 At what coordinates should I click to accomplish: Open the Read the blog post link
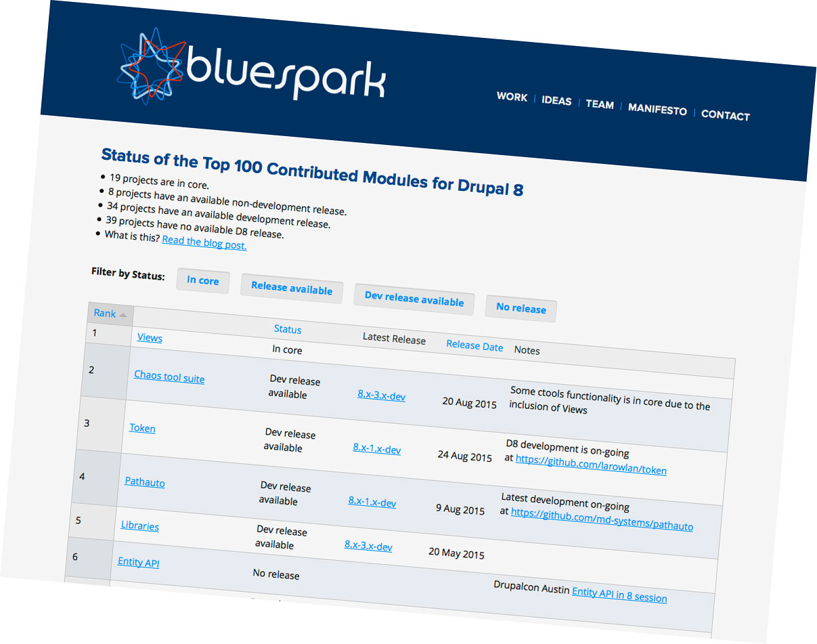point(204,242)
